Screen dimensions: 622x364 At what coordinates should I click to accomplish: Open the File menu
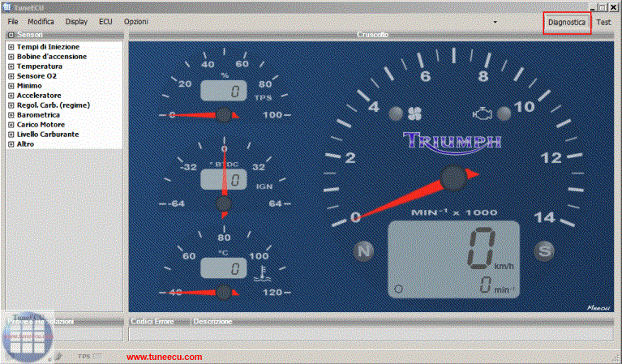[13, 21]
